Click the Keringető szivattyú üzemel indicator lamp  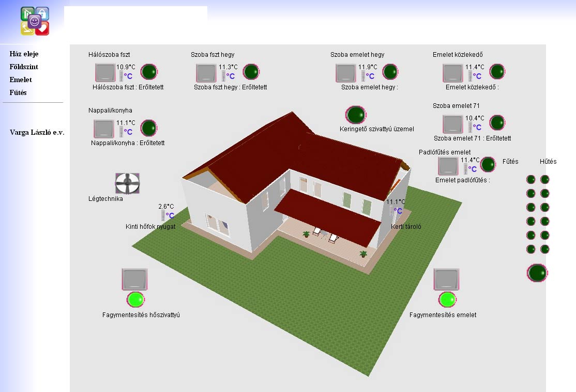356,115
